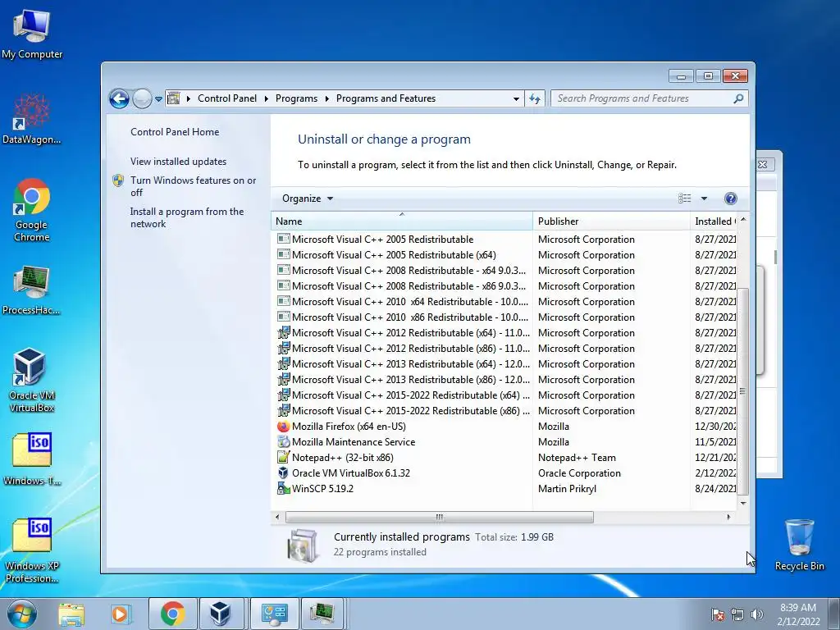840x630 pixels.
Task: Open the arrow after Control Panel breadcrumb
Action: tap(267, 99)
